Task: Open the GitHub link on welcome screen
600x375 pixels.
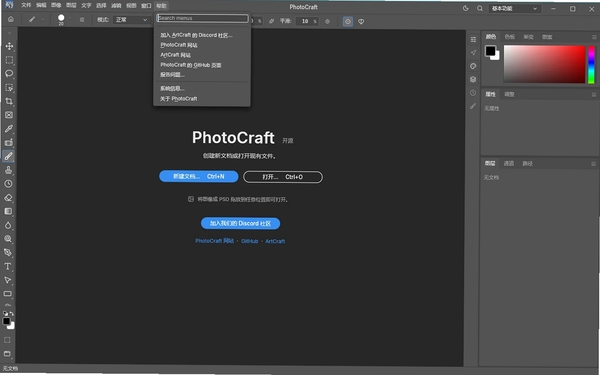Action: point(249,241)
